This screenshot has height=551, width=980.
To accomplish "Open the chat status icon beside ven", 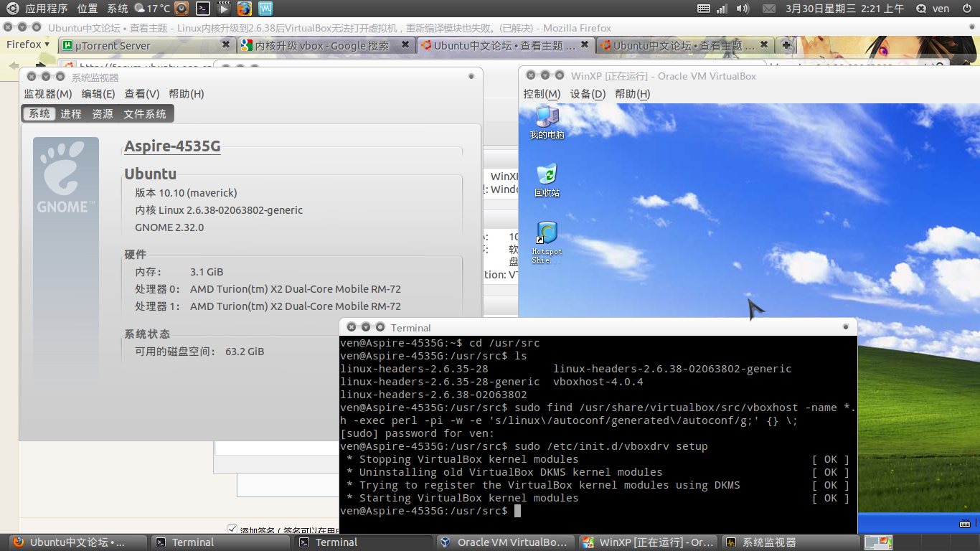I will pos(922,9).
